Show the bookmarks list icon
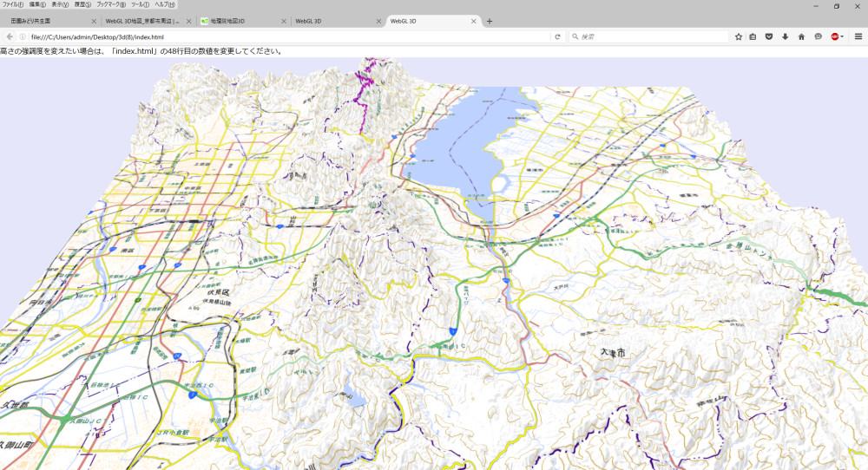The width and height of the screenshot is (868, 470). [753, 36]
